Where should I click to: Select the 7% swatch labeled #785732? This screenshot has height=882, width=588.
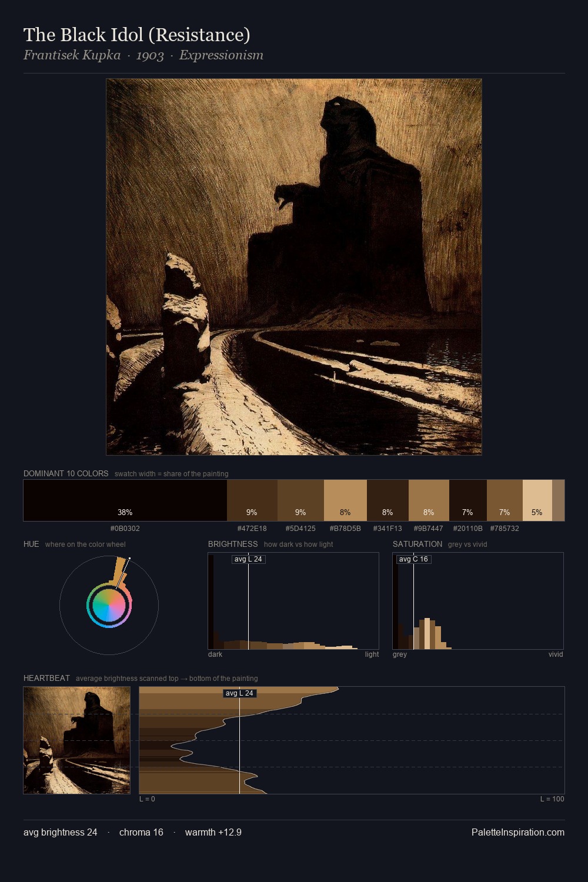coord(505,500)
